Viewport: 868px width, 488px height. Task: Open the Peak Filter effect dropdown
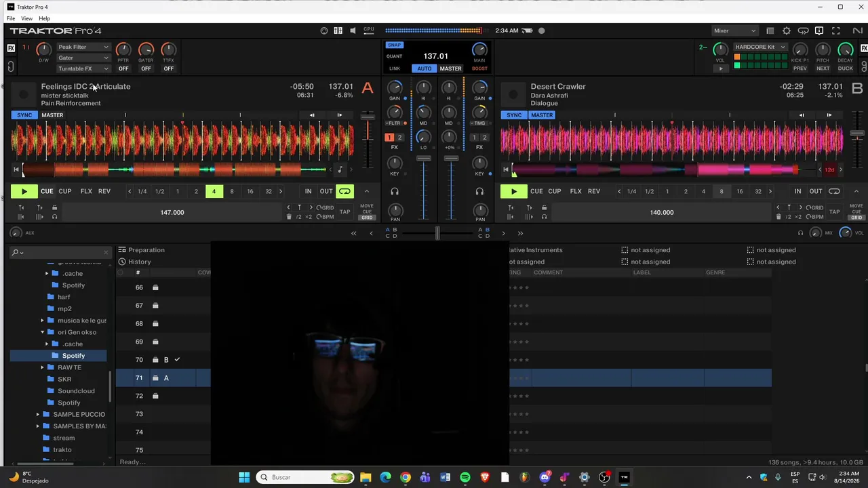pos(83,47)
